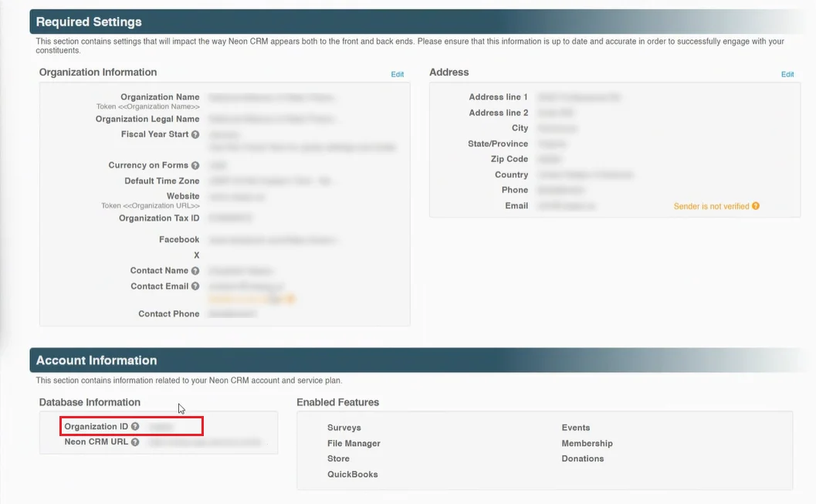Image resolution: width=816 pixels, height=504 pixels.
Task: Click the Membership enabled feature
Action: (x=587, y=443)
